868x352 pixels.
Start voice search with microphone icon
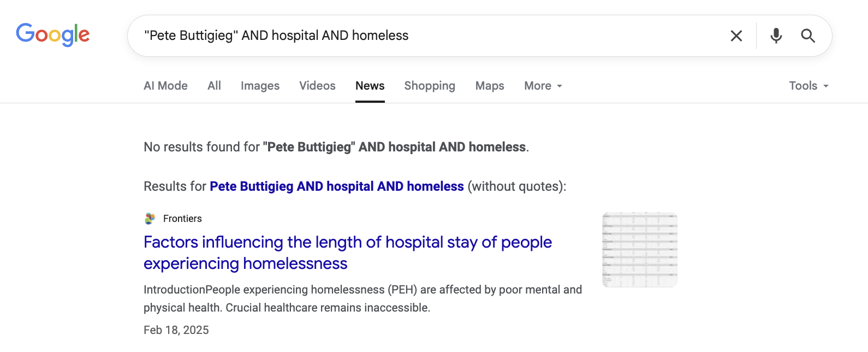pos(776,36)
